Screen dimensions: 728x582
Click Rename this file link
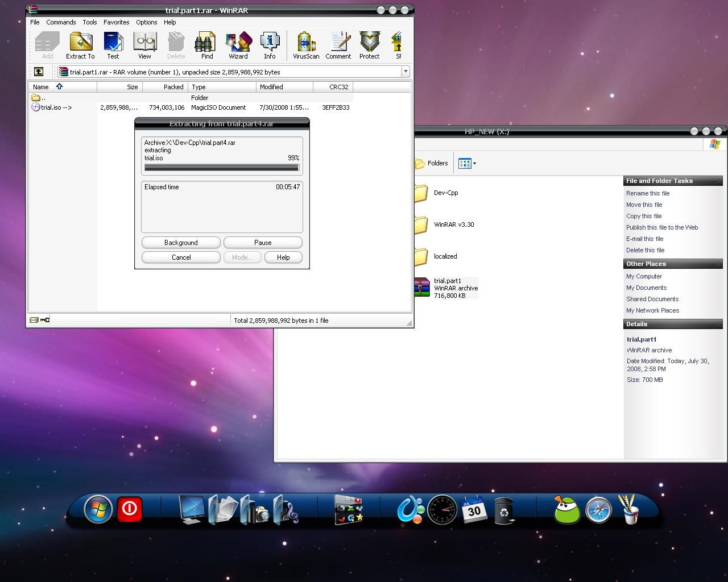click(648, 193)
